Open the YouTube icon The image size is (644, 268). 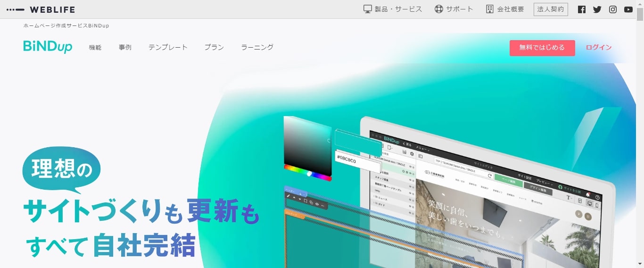pyautogui.click(x=628, y=9)
